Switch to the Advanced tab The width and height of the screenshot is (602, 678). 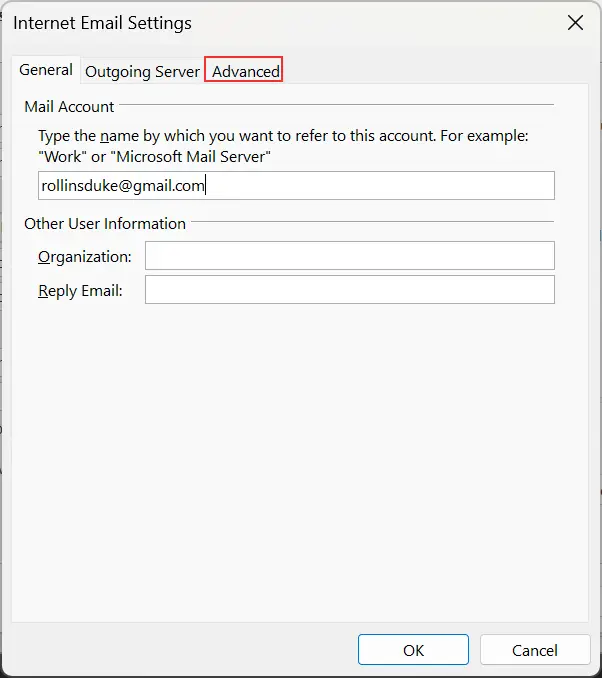[245, 71]
